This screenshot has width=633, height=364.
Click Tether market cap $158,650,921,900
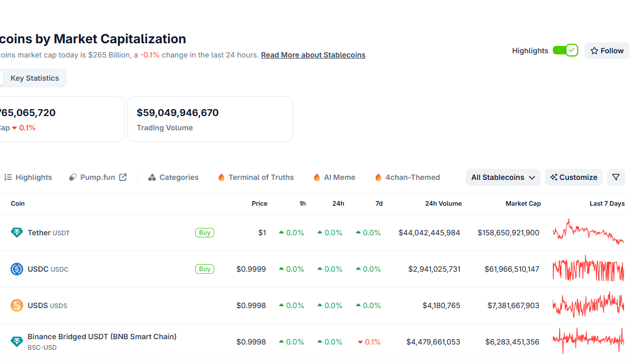click(x=509, y=233)
